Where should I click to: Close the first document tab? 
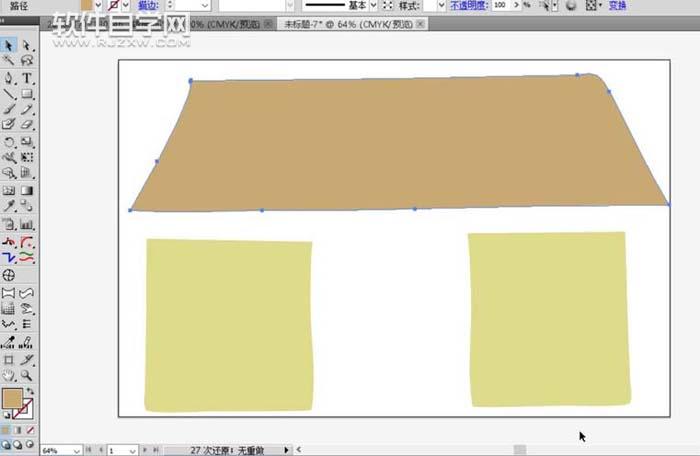[x=268, y=24]
